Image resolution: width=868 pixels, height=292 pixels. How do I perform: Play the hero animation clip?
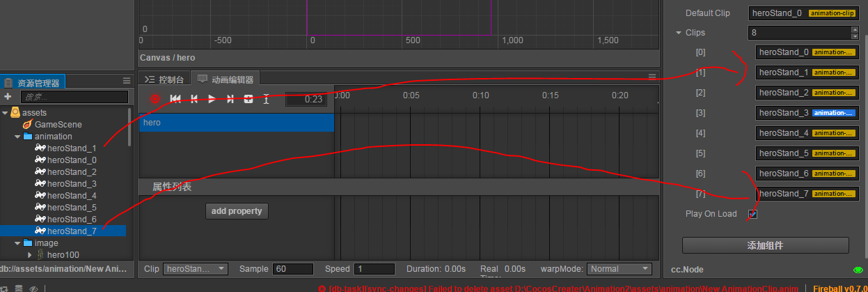[212, 99]
